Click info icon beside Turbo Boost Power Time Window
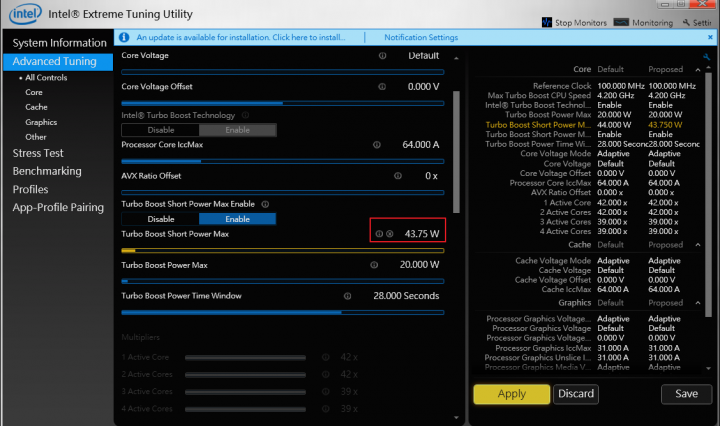The width and height of the screenshot is (720, 426). click(x=347, y=296)
